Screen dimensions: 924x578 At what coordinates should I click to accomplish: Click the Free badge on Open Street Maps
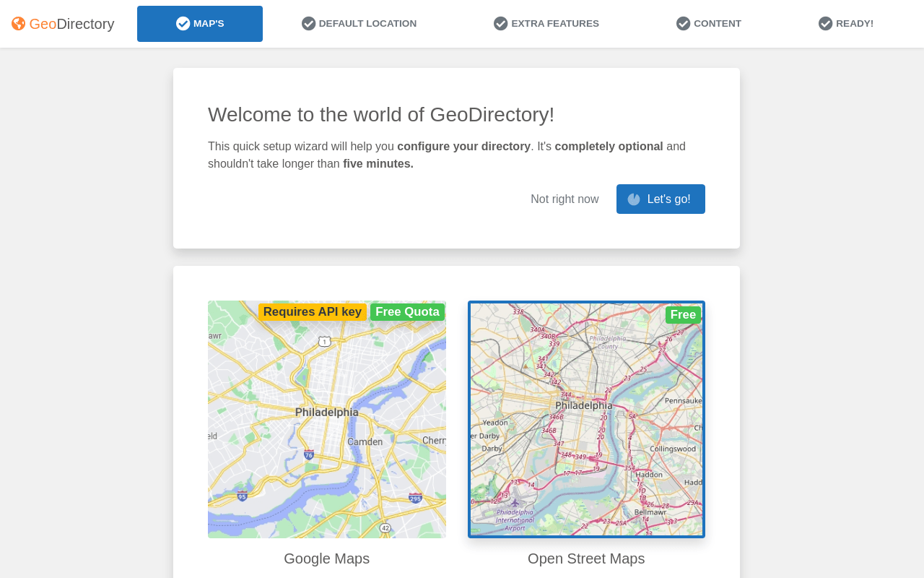click(x=683, y=315)
